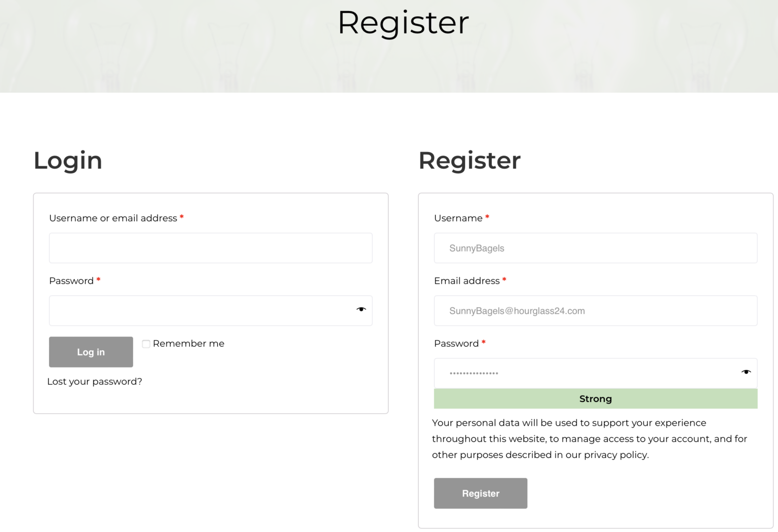This screenshot has width=778, height=532.
Task: Click the Email address label
Action: 467,281
